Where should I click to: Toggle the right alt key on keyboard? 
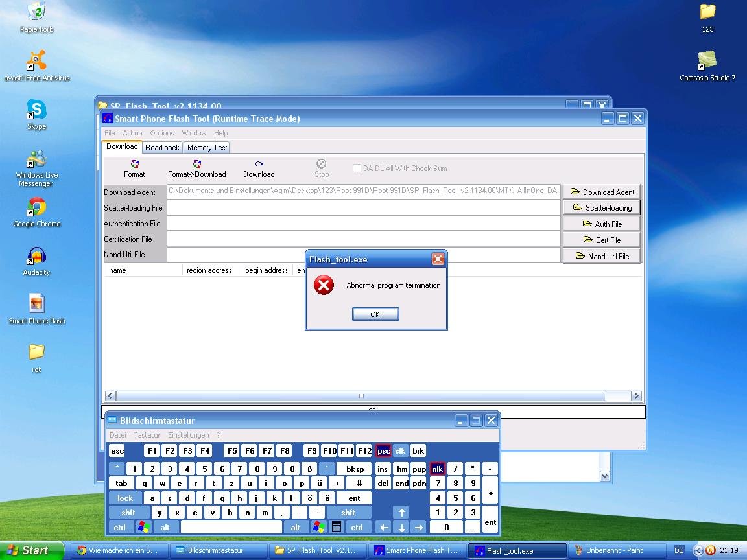pos(296,527)
